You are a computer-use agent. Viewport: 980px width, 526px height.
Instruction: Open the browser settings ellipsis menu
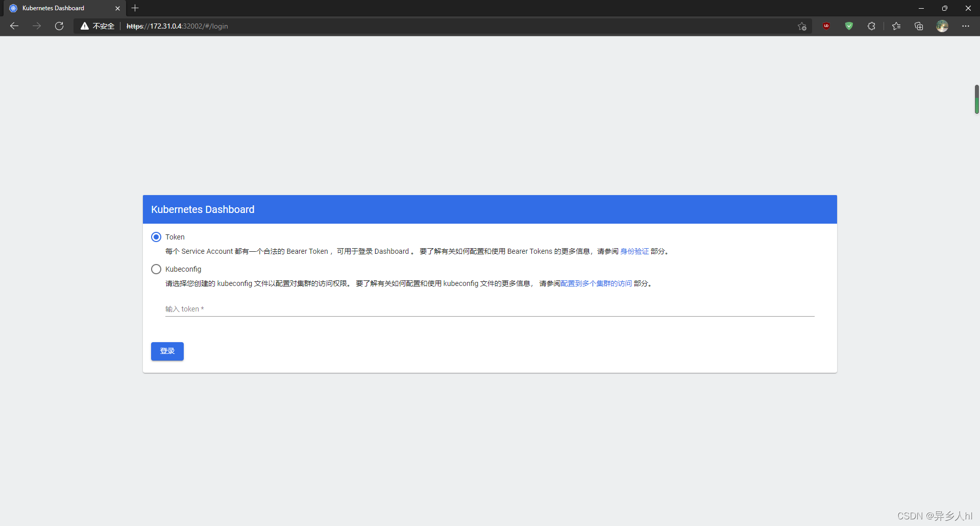(966, 26)
